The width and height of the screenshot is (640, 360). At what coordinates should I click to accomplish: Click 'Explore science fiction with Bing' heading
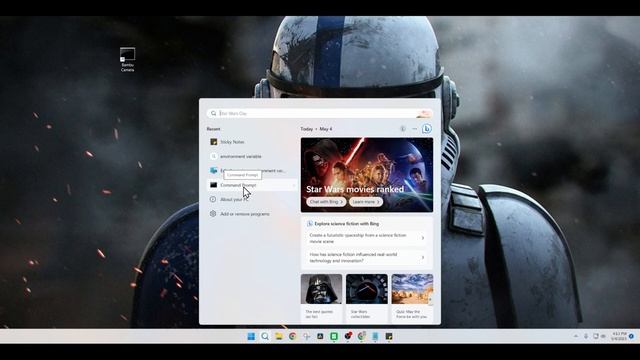pos(347,224)
